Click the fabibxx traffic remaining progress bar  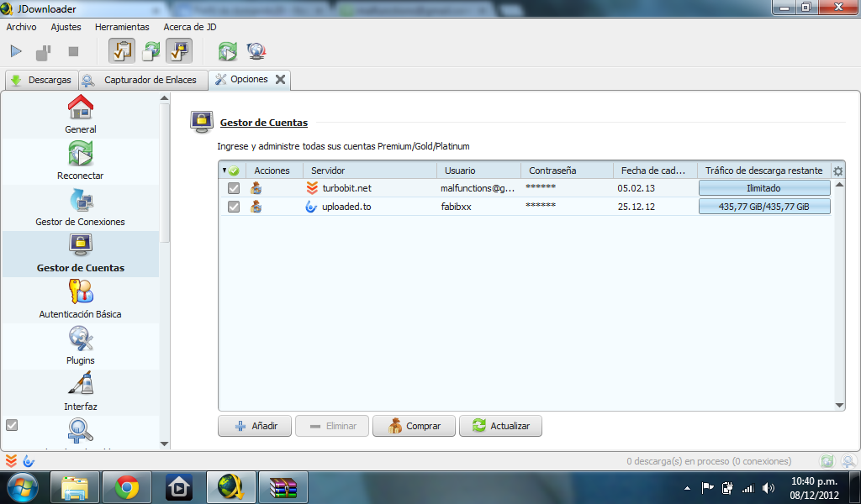[x=763, y=207]
